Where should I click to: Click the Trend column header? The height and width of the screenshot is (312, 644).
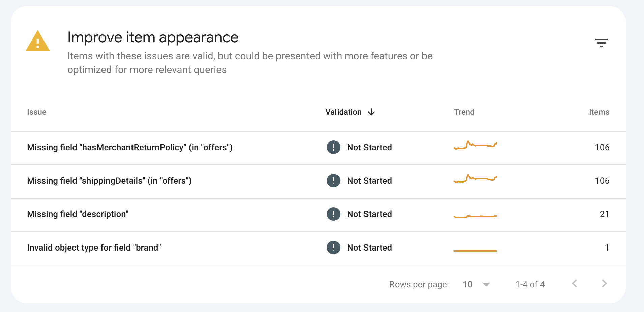[x=464, y=112]
